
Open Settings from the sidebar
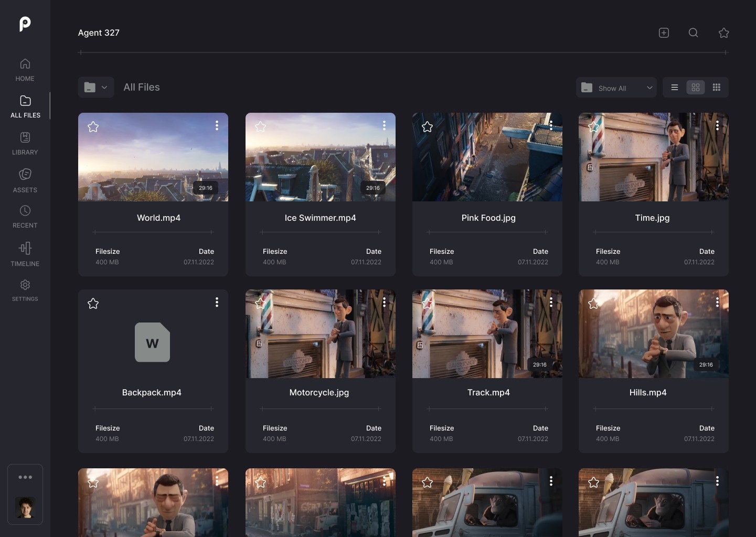click(25, 290)
